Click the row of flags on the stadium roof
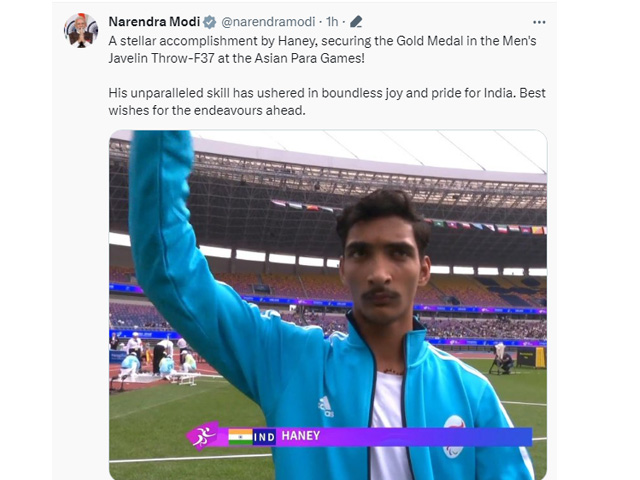The image size is (640, 480). tap(408, 216)
